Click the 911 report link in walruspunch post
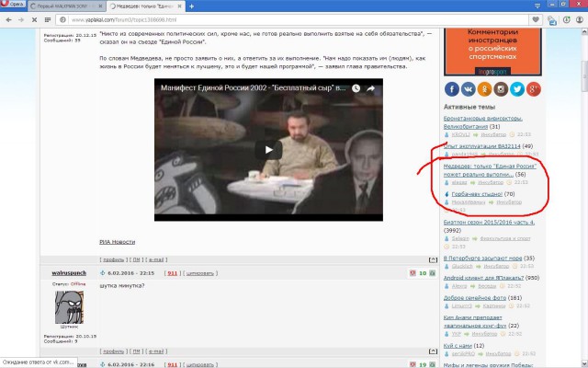The width and height of the screenshot is (588, 368). (x=172, y=273)
